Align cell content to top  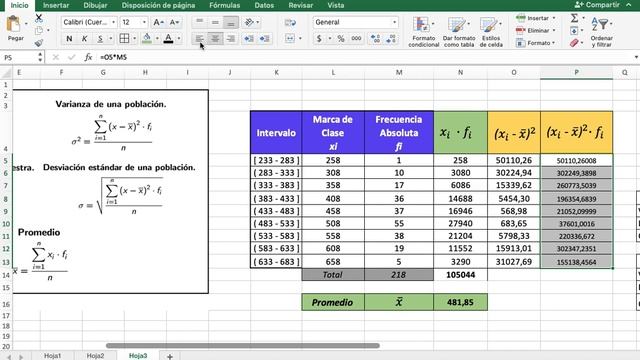point(199,22)
